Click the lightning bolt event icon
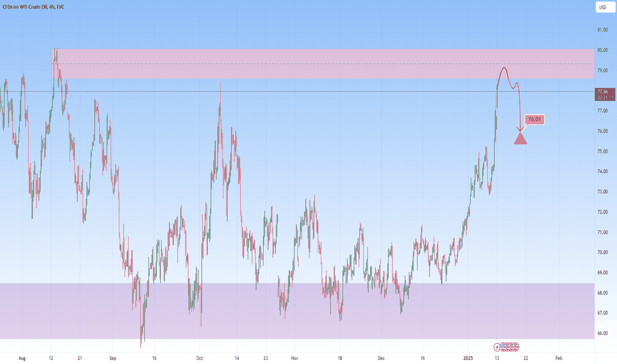The image size is (617, 364). pos(497,347)
